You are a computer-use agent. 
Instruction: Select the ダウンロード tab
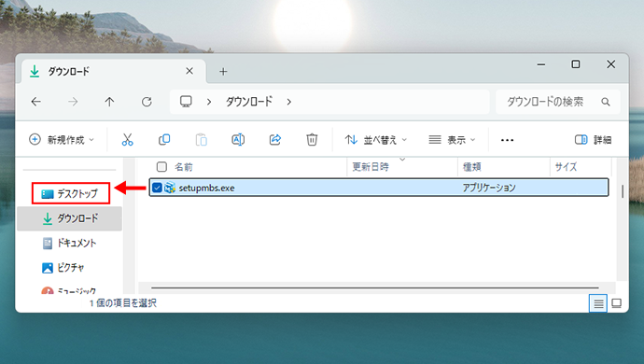tap(113, 72)
